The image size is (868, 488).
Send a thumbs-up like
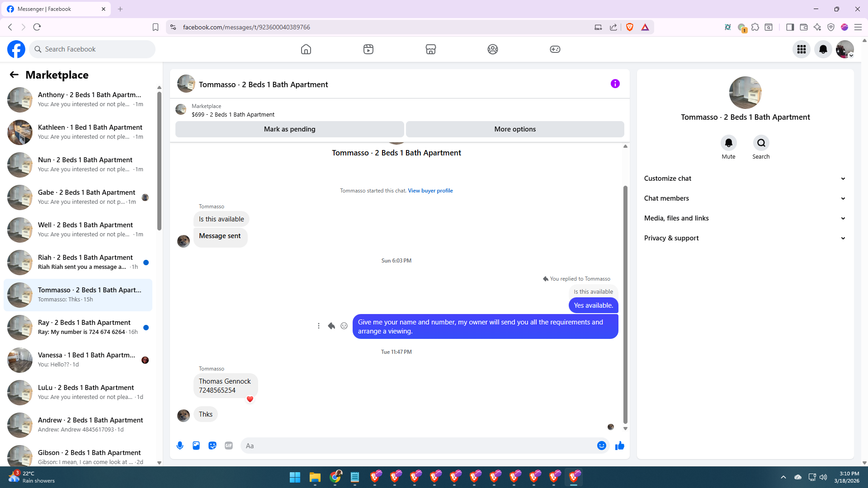619,446
